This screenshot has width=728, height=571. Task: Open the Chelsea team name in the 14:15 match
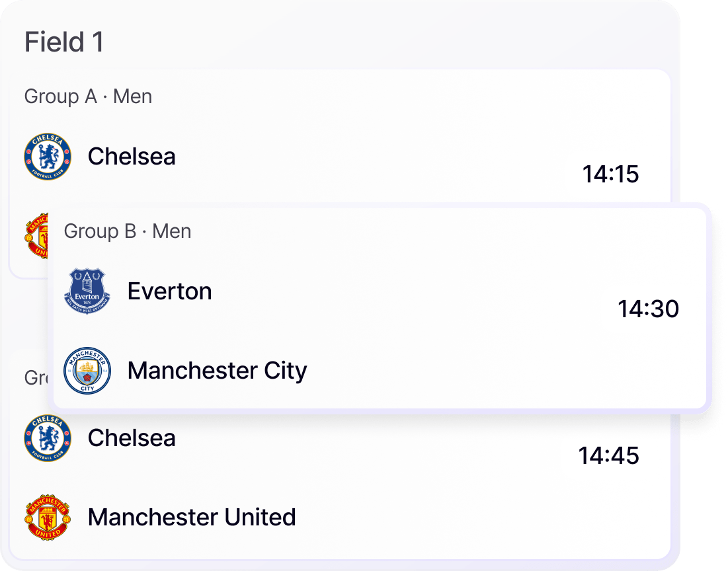(x=132, y=157)
